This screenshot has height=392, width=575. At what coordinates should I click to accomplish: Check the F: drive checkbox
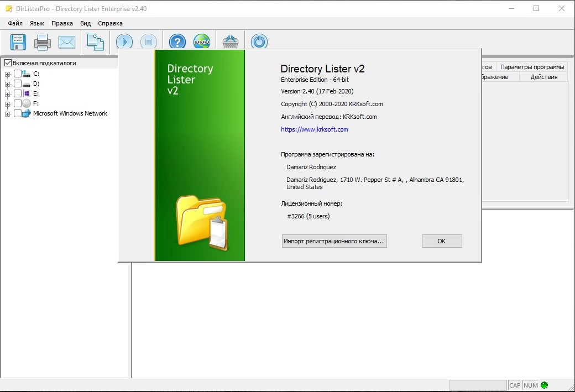tap(17, 103)
